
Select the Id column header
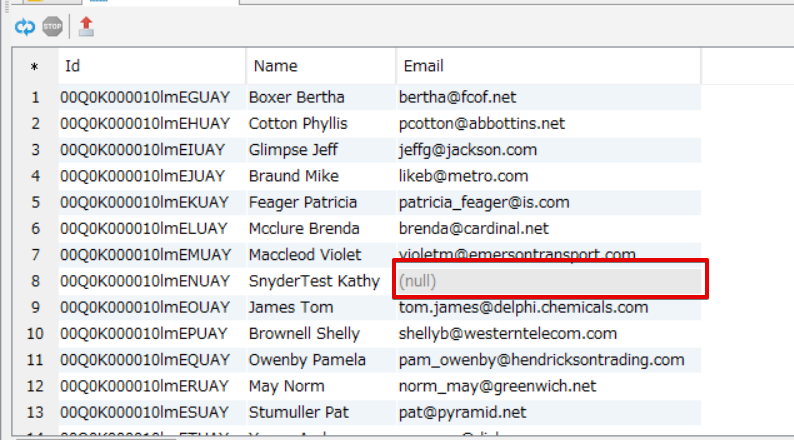[152, 66]
